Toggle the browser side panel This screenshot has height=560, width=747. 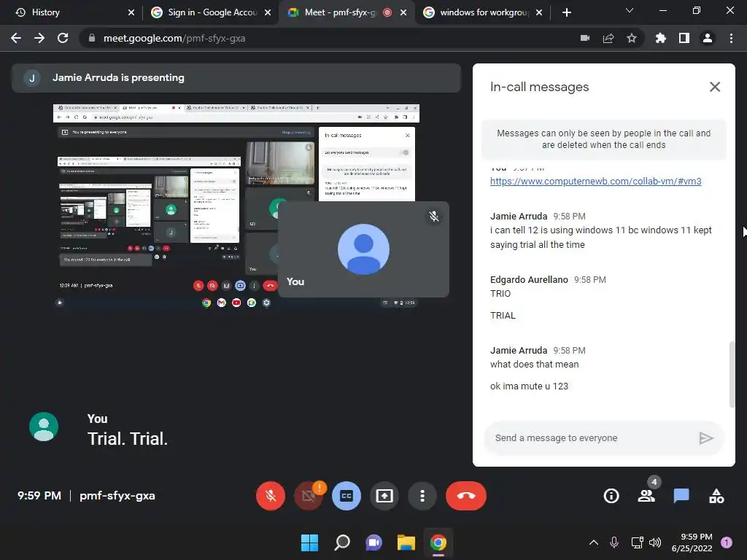coord(684,38)
